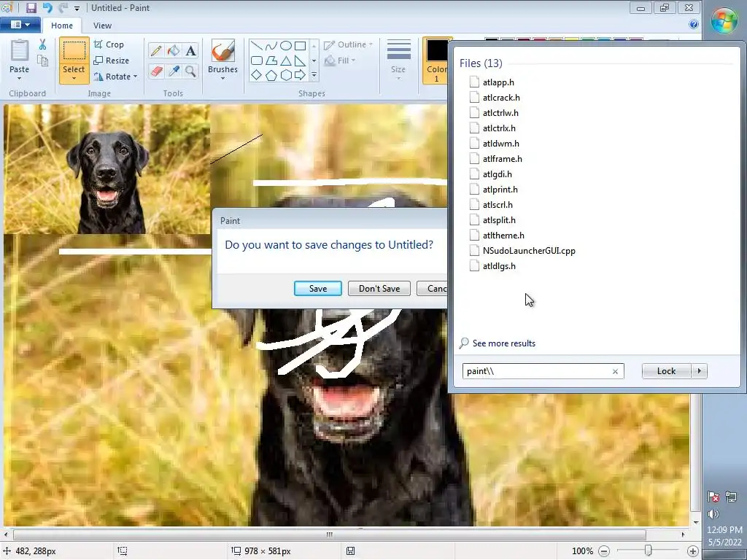Image resolution: width=747 pixels, height=560 pixels.
Task: Choose the Pentagon shape
Action: [271, 75]
